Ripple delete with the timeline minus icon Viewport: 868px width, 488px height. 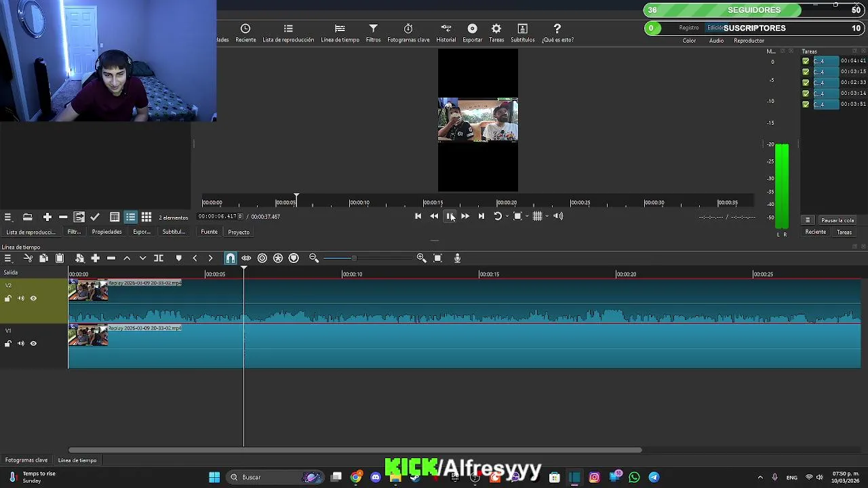point(111,258)
